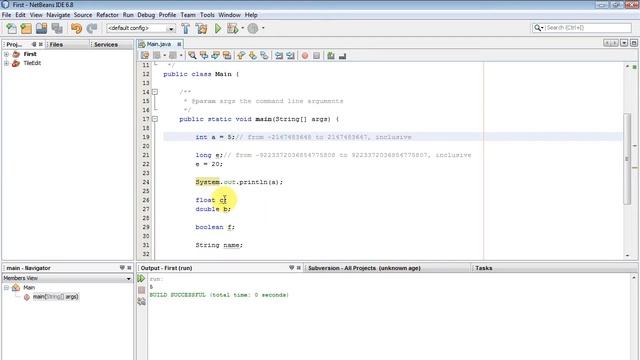
Task: Open the Refactor menu
Action: point(107,15)
